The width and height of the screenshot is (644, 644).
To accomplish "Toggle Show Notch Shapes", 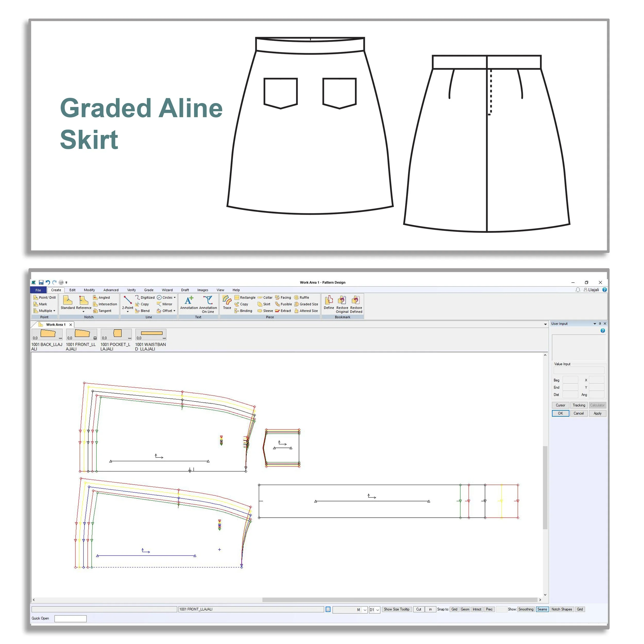I will 562,609.
